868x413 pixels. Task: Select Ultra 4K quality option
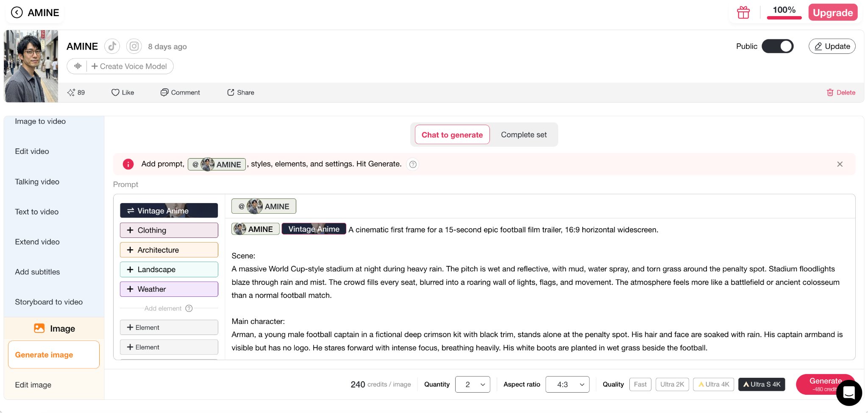pos(714,384)
